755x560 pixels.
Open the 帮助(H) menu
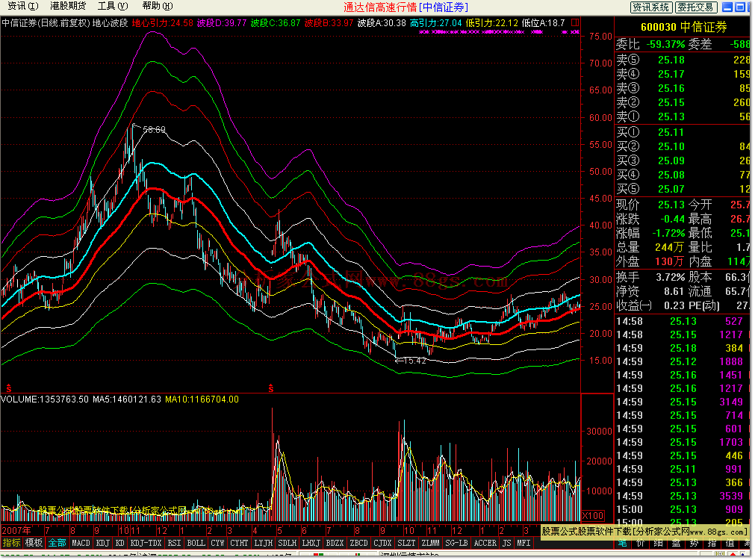[158, 6]
